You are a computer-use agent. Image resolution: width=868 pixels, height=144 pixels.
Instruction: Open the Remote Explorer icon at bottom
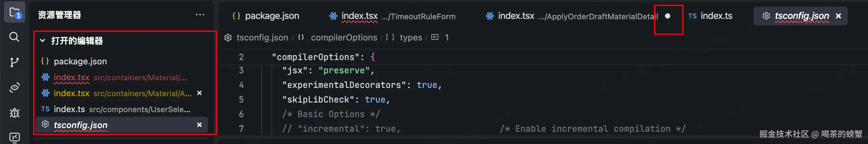point(14,137)
